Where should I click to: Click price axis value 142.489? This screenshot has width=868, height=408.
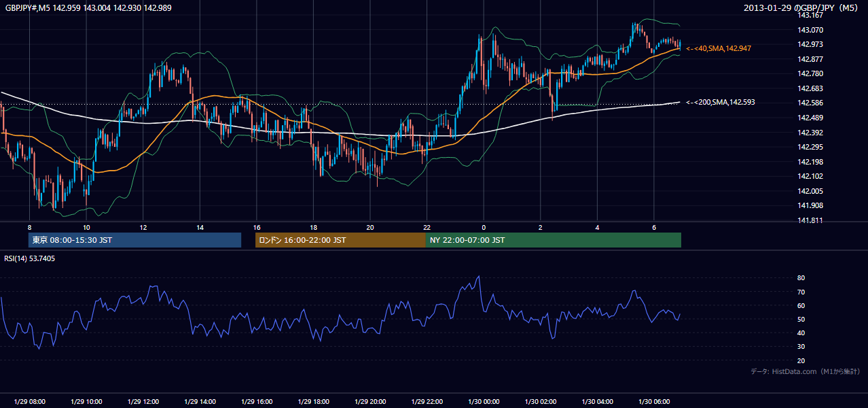pyautogui.click(x=810, y=118)
